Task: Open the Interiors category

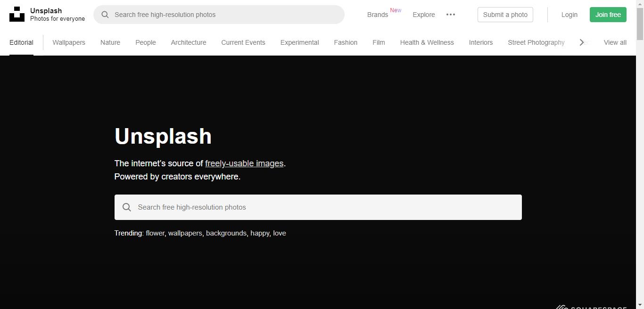Action: (x=481, y=42)
